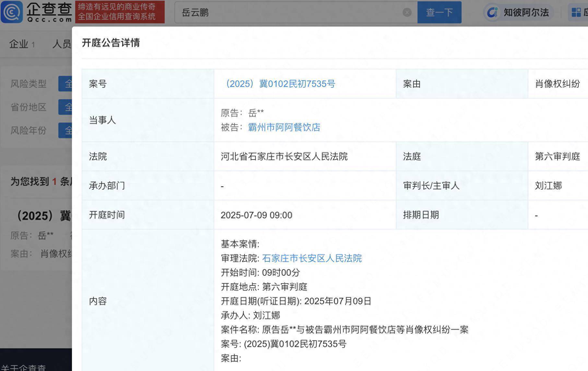Open the 石家庄市长安区人民法院 court link
The image size is (588, 371).
click(x=312, y=258)
